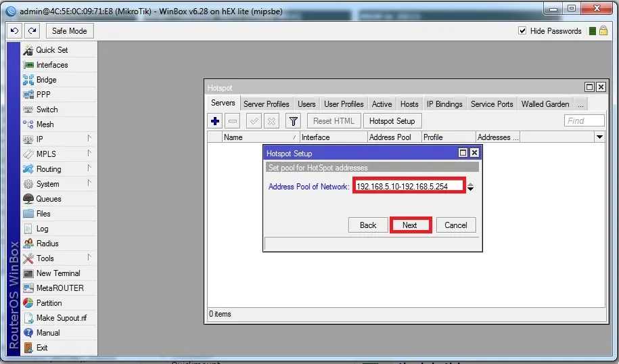Switch to the Server Profiles tab
619x364 pixels.
coord(266,104)
